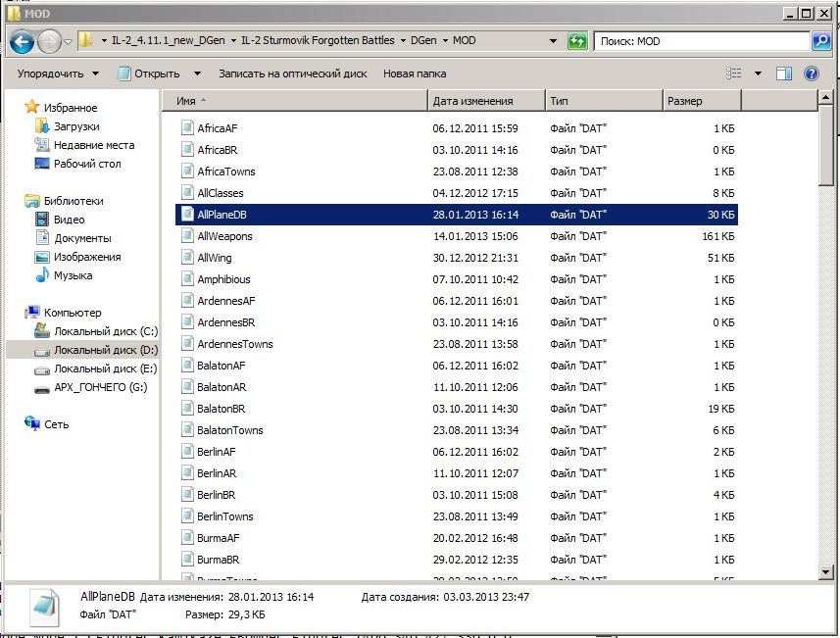Viewport: 840px width, 638px height.
Task: Click file name 'BerlinTowns'
Action: 225,516
